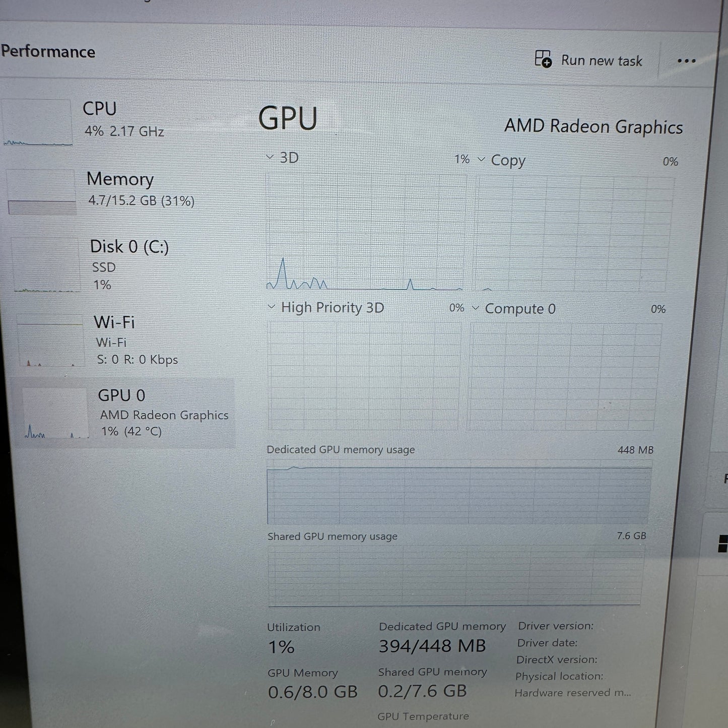Click the 4.7/15.2 GB (31%) memory text

point(141,201)
